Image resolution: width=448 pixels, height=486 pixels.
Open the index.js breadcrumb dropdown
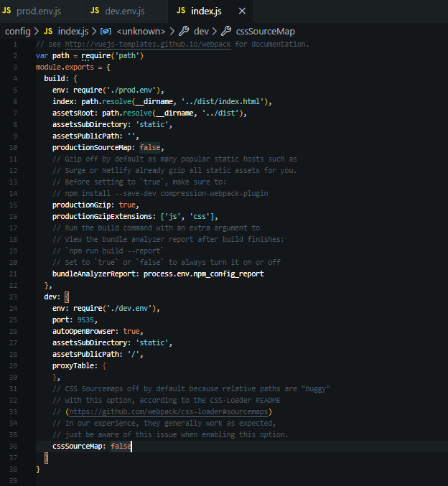tap(73, 31)
